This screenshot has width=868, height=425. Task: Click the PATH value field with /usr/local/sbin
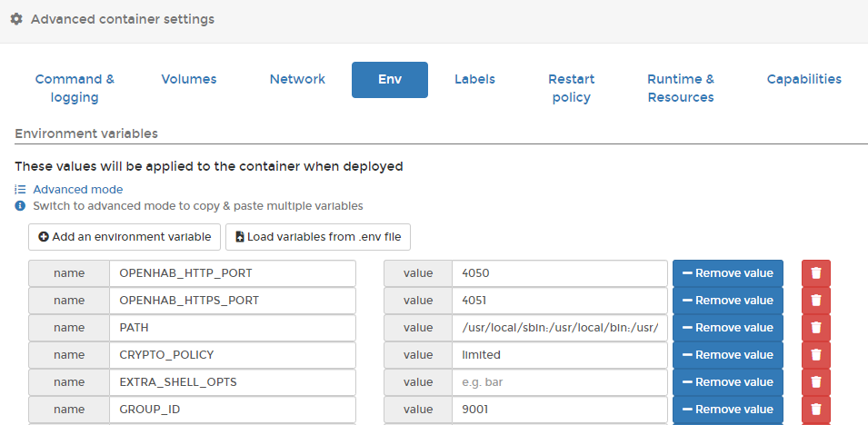pos(560,328)
